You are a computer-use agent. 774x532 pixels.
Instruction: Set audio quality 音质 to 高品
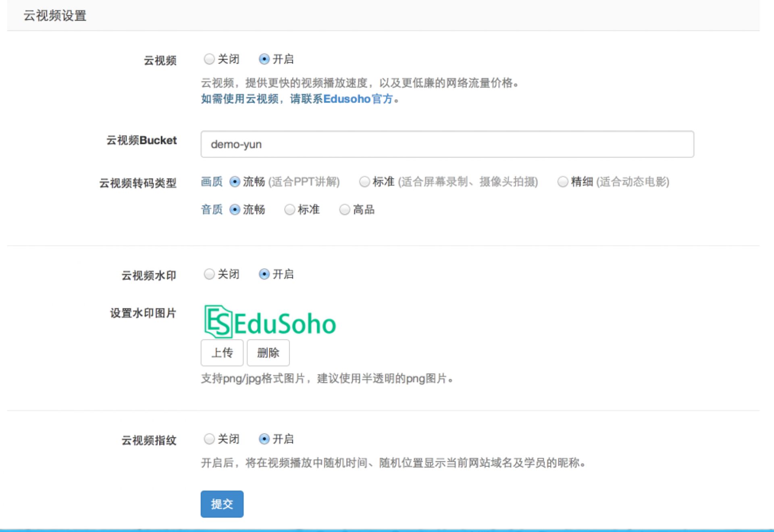tap(345, 210)
